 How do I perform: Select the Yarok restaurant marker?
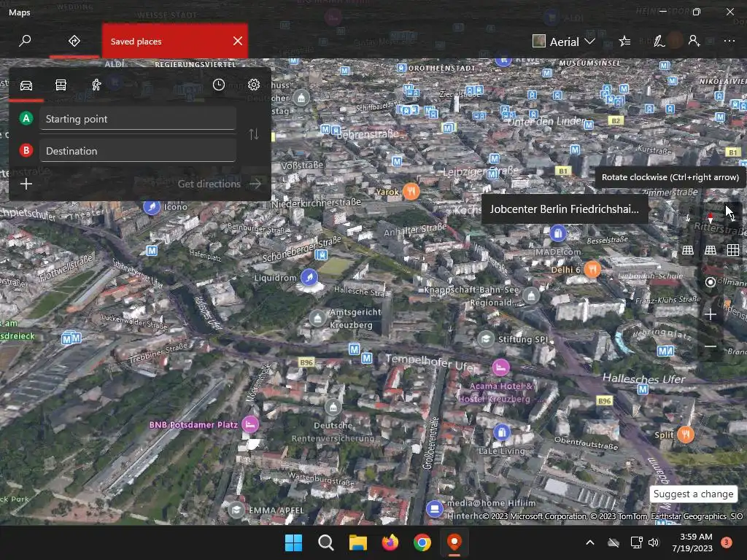(411, 192)
